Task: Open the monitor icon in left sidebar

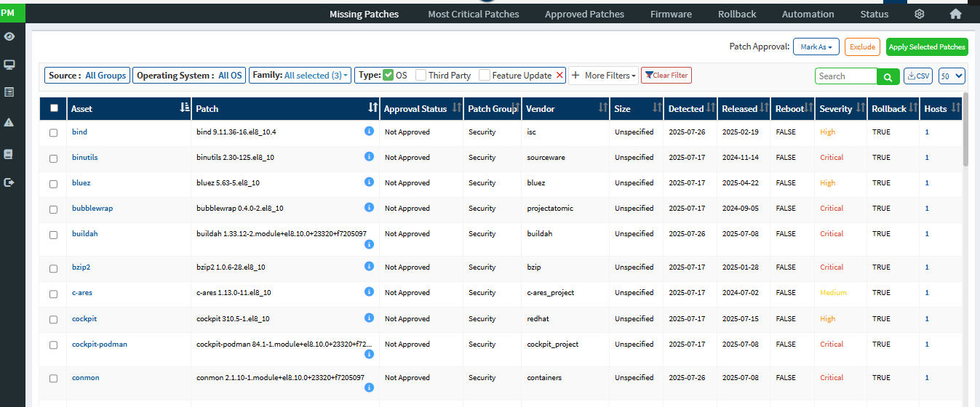Action: (x=9, y=65)
